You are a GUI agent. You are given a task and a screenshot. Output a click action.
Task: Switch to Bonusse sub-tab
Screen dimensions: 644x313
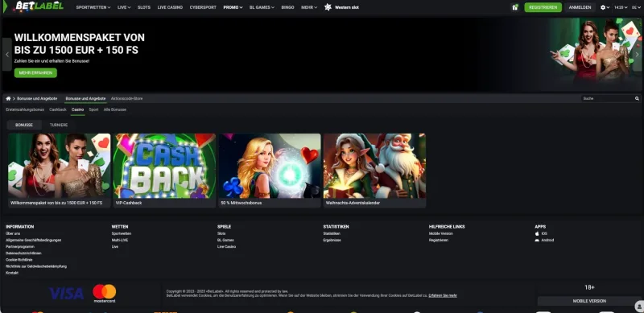pos(24,125)
